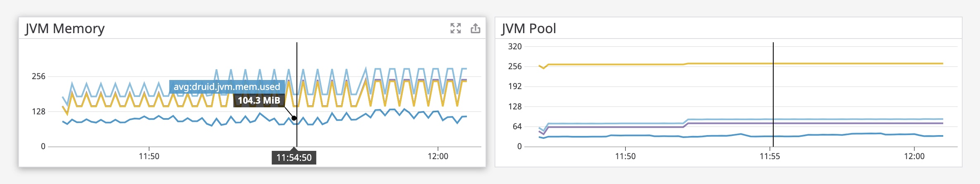Select the yellow series line in JVM Pool
The height and width of the screenshot is (184, 980).
[x=827, y=63]
